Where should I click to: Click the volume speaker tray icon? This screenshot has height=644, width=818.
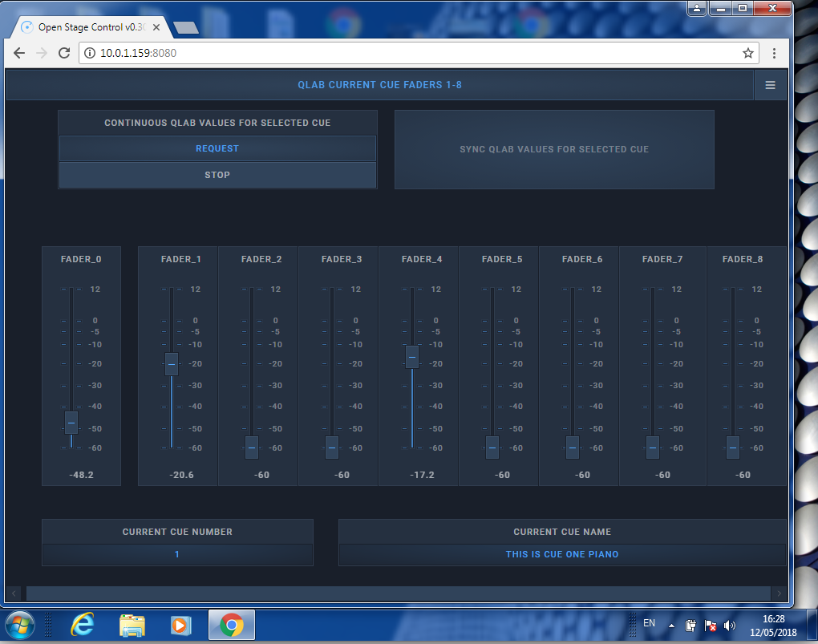(729, 625)
